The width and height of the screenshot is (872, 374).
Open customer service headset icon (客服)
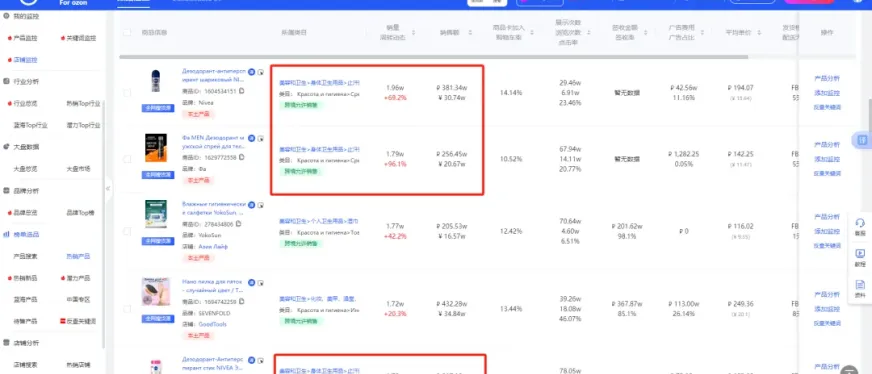coord(860,223)
